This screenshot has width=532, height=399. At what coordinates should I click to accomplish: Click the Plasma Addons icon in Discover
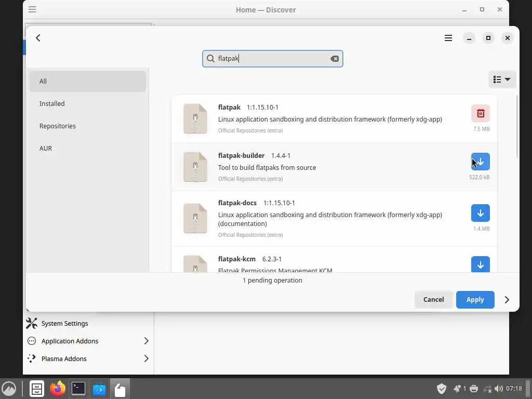coord(32,358)
